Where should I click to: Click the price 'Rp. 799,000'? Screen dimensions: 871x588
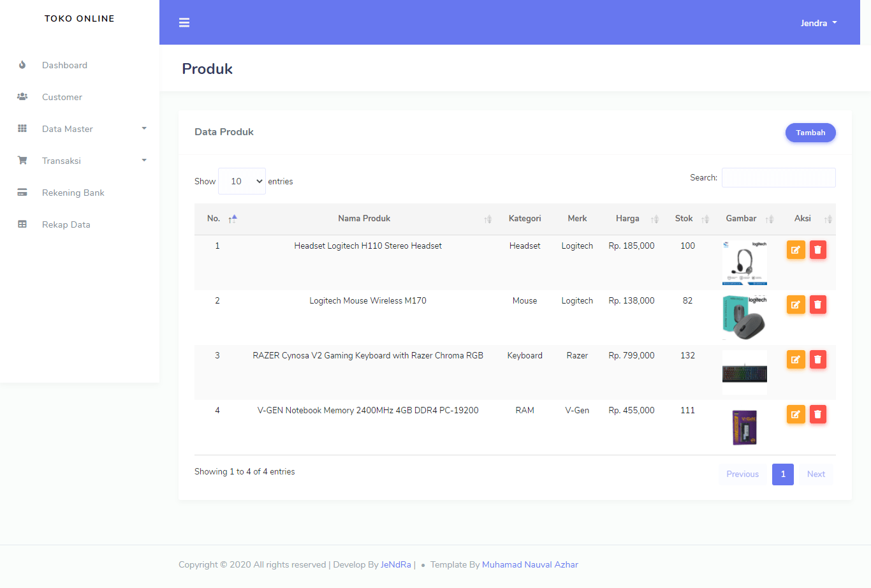pos(631,355)
